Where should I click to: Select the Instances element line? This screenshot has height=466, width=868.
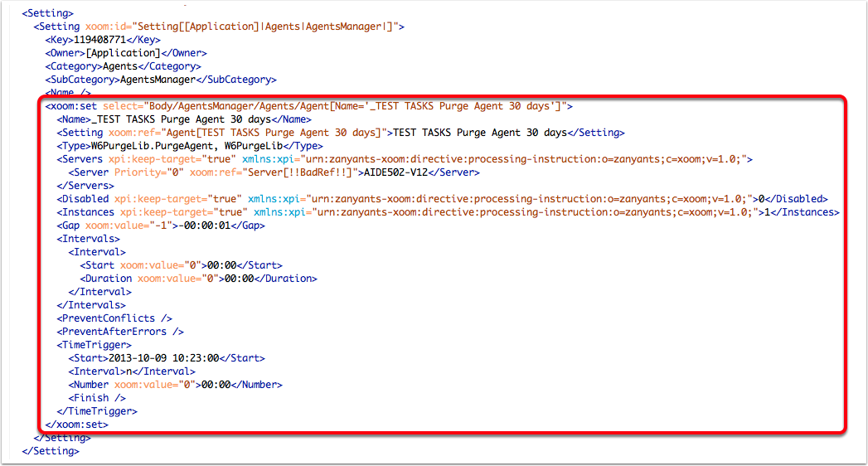tap(448, 212)
